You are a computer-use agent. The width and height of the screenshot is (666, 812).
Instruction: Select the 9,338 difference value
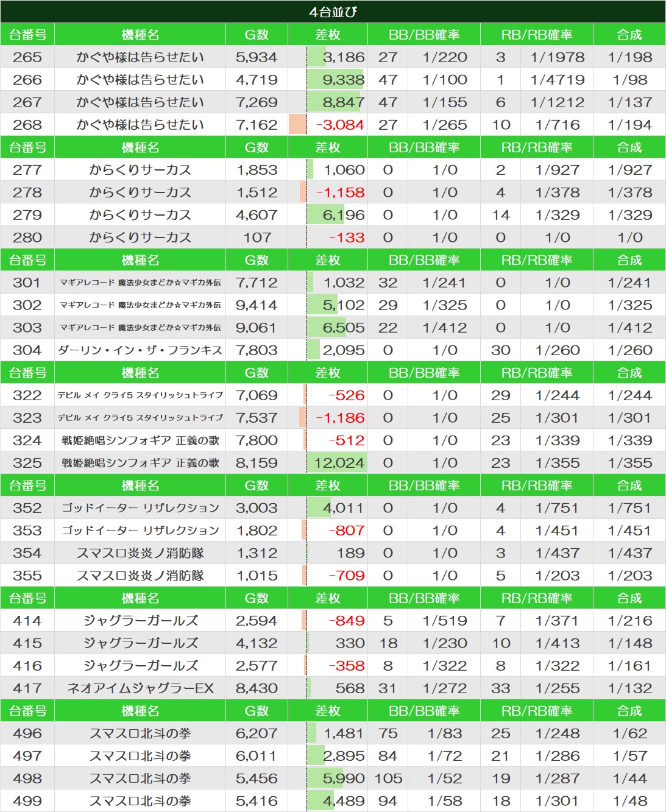click(344, 80)
